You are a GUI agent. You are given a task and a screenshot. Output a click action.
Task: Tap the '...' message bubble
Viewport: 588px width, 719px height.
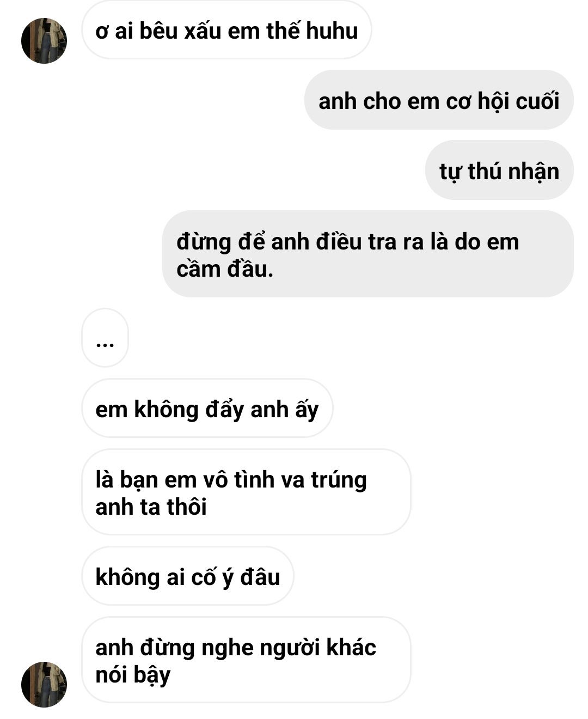click(105, 338)
